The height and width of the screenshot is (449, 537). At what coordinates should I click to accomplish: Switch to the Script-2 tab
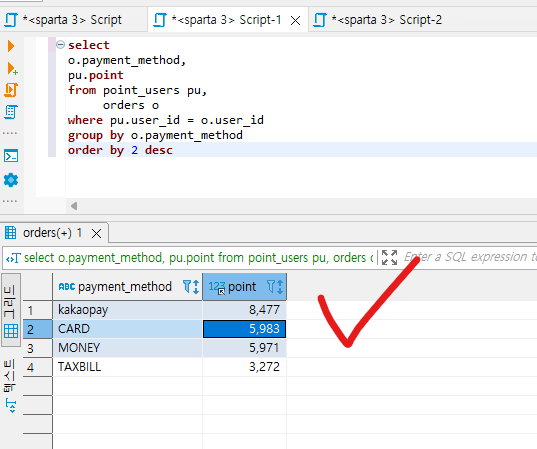click(378, 20)
